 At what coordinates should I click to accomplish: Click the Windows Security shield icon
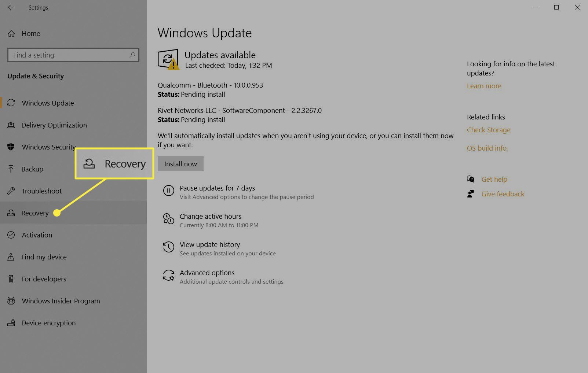[11, 147]
